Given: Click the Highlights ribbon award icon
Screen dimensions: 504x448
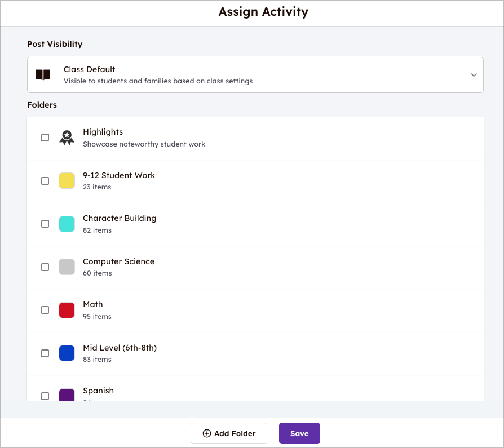Looking at the screenshot, I should coord(67,137).
